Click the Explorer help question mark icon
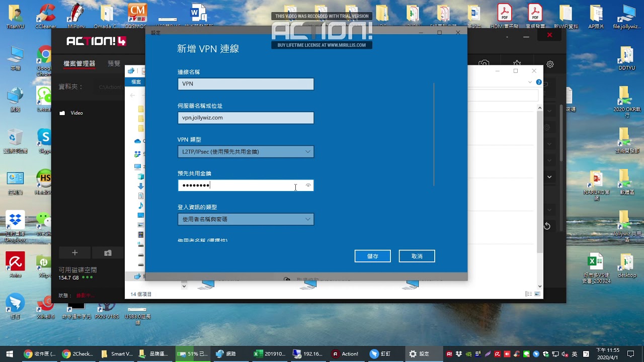 point(539,82)
